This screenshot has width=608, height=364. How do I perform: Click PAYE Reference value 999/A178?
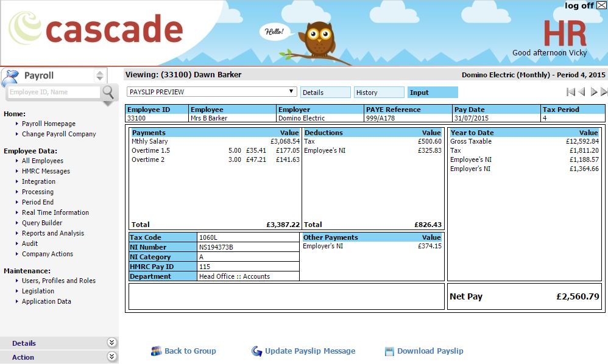(x=380, y=118)
